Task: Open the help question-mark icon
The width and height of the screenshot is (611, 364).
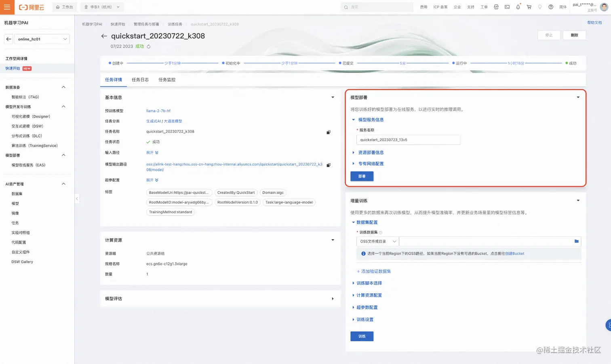Action: click(x=551, y=7)
